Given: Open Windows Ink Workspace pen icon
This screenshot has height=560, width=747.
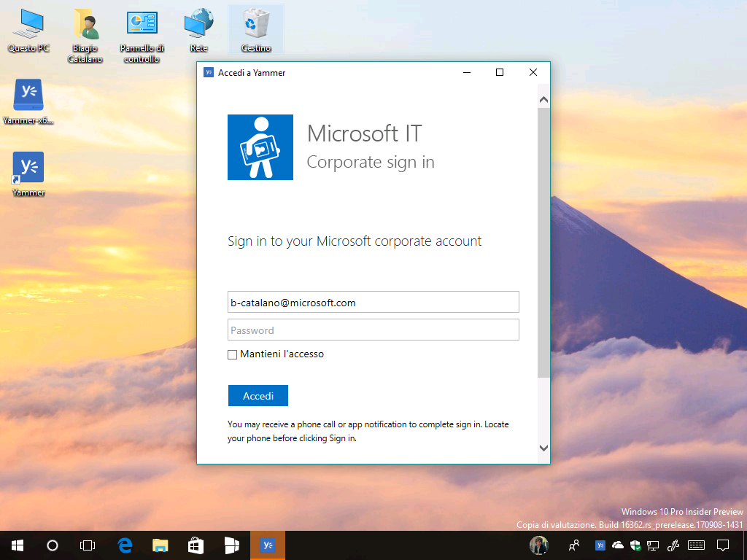Looking at the screenshot, I should pos(673,545).
